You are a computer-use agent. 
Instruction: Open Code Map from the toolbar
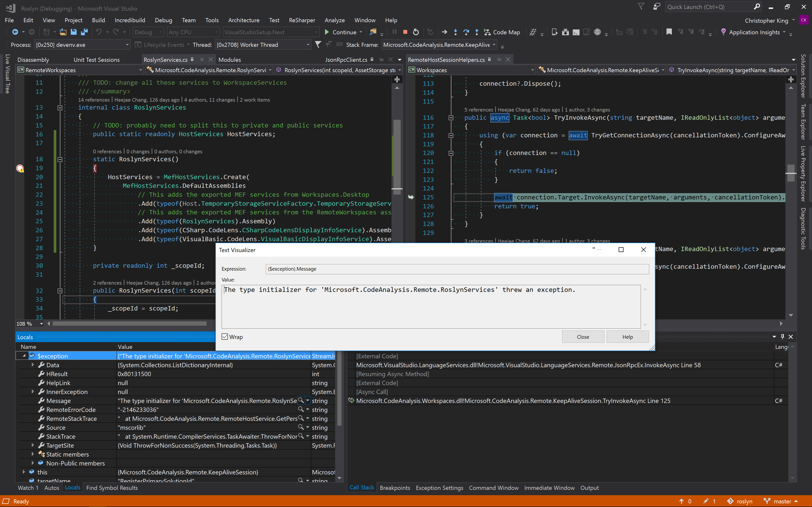tap(502, 32)
